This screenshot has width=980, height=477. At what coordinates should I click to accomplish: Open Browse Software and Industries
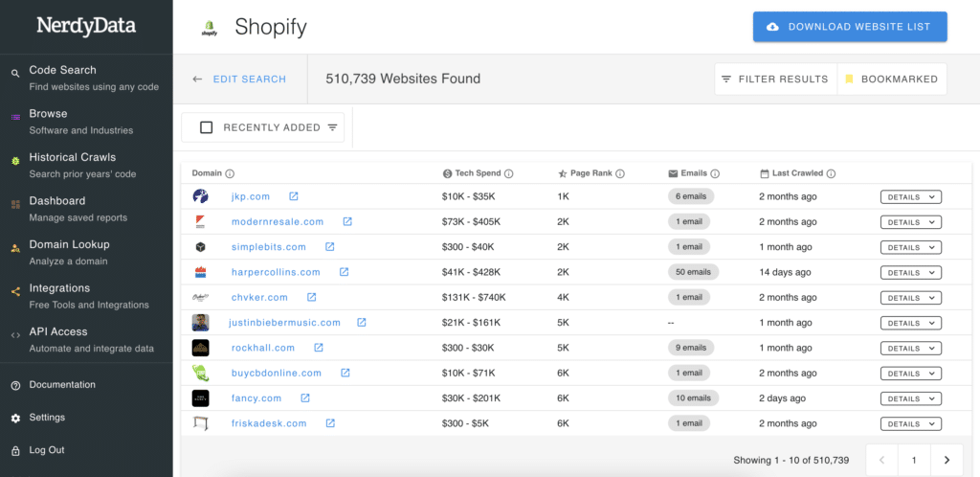point(86,122)
